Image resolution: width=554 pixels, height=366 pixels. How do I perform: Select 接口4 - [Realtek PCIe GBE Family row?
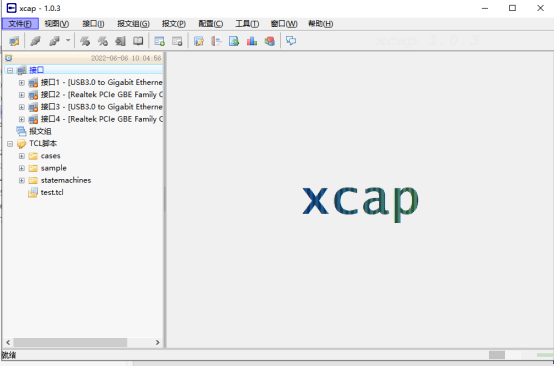(x=101, y=119)
